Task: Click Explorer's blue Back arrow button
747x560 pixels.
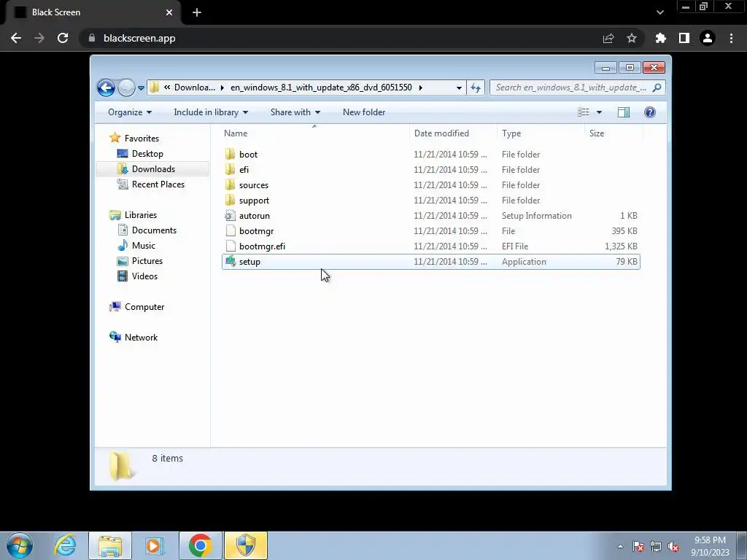Action: coord(106,87)
